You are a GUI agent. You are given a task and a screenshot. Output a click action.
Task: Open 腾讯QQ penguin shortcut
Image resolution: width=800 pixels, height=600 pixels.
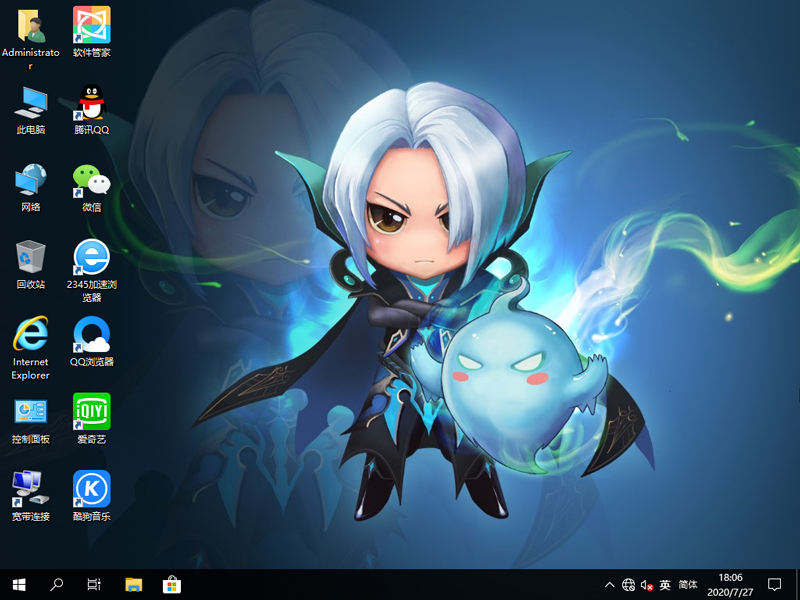(x=92, y=102)
